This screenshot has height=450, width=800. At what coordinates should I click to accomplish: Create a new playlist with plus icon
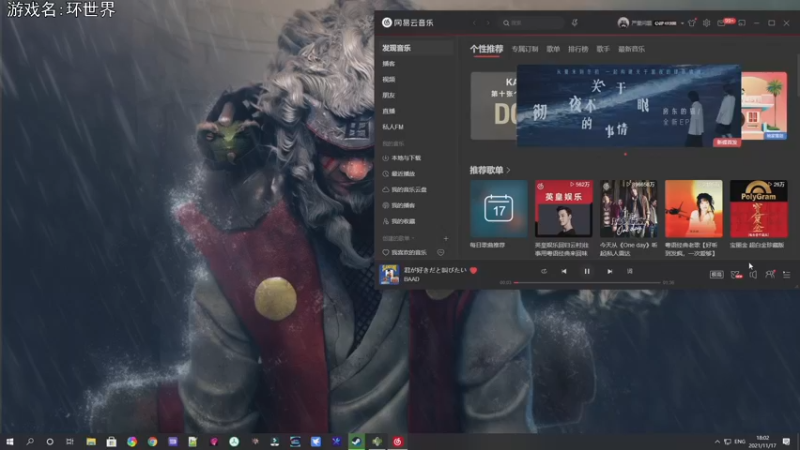tap(446, 238)
